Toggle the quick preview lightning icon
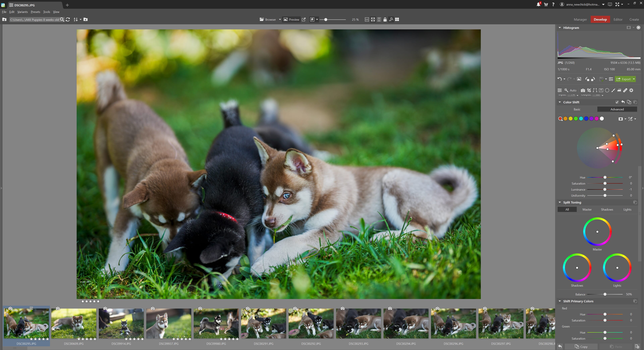 (312, 19)
